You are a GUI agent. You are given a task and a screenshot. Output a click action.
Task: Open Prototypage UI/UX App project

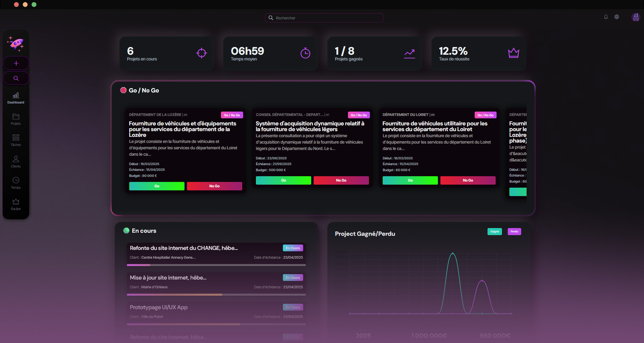pos(158,307)
